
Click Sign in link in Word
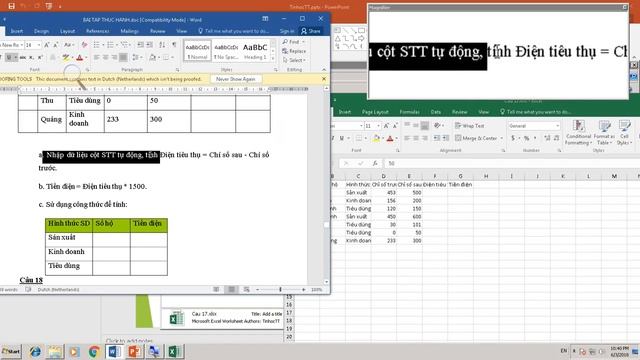click(287, 31)
